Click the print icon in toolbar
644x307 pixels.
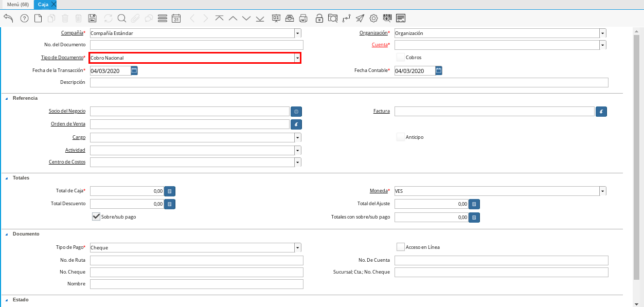click(303, 19)
